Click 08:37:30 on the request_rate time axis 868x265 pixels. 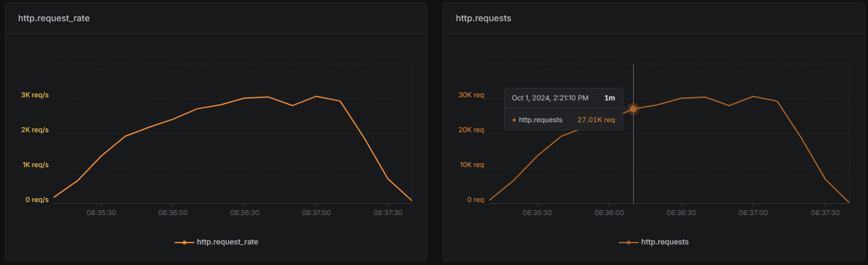click(x=388, y=213)
